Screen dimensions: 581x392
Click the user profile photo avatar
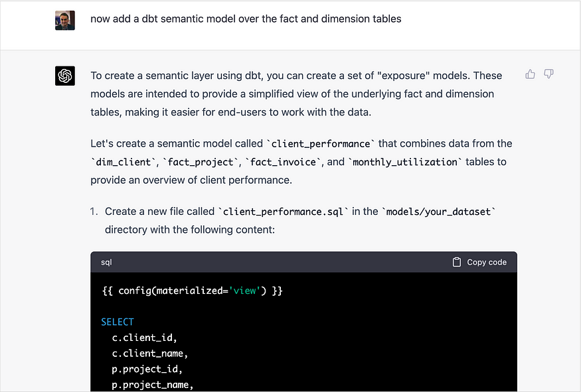coord(65,20)
